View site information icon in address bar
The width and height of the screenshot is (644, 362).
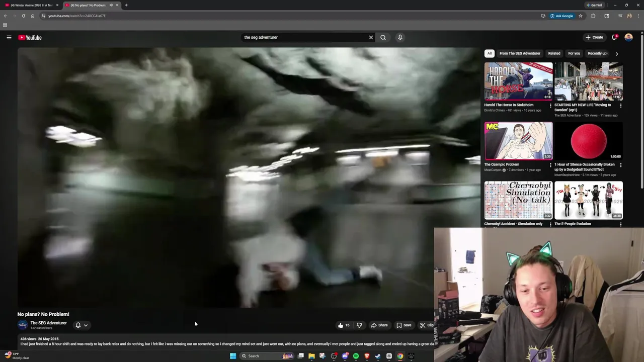(x=43, y=16)
